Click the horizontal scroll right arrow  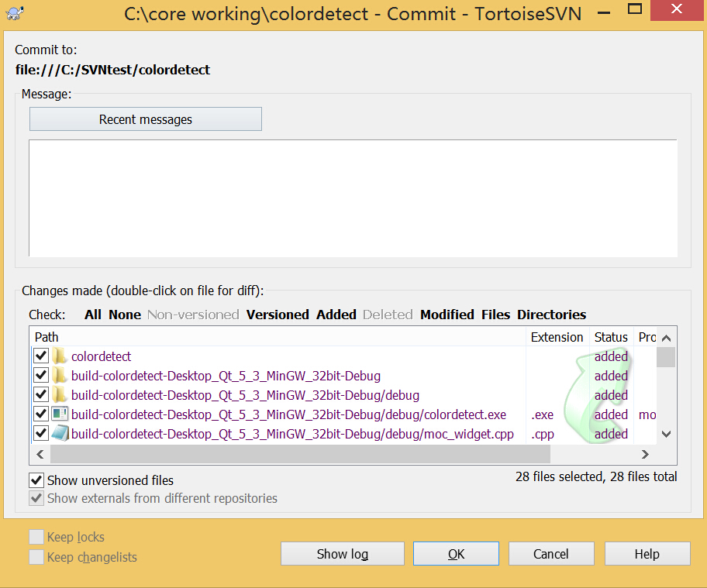(645, 454)
